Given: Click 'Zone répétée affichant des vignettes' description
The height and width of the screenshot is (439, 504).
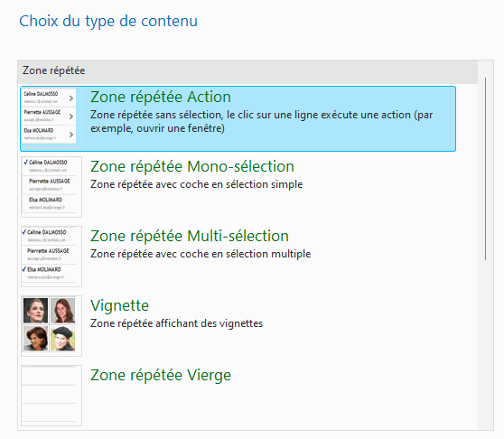Looking at the screenshot, I should click(x=176, y=323).
